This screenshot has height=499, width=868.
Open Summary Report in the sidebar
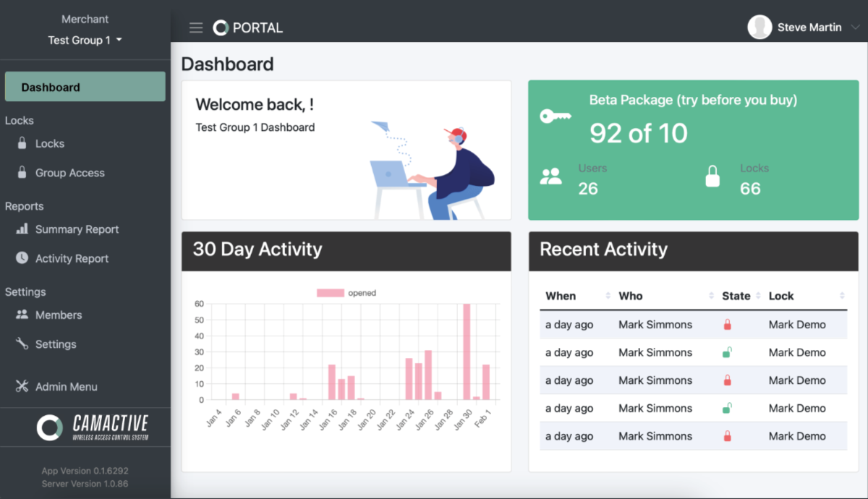point(77,229)
